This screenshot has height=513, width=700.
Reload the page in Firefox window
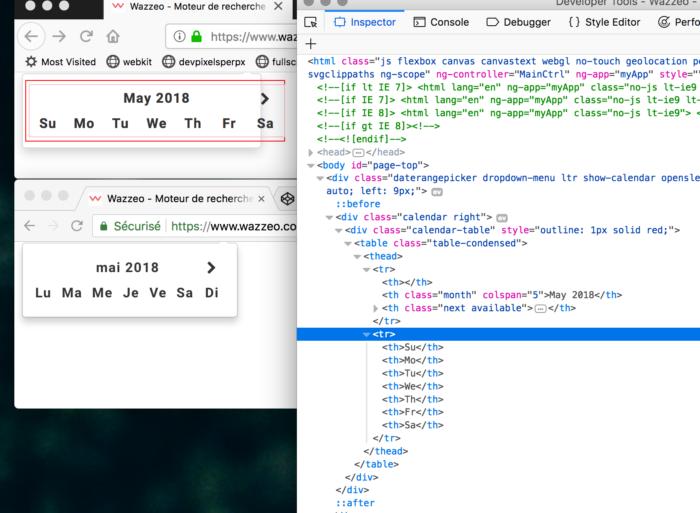pos(86,36)
